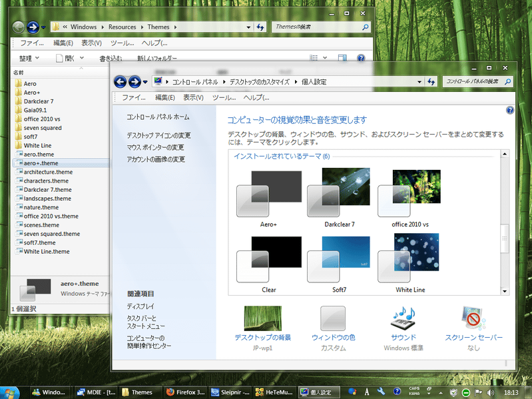This screenshot has width=532, height=399.
Task: Click the view mode icon in the Themes toolbar
Action: [314, 58]
